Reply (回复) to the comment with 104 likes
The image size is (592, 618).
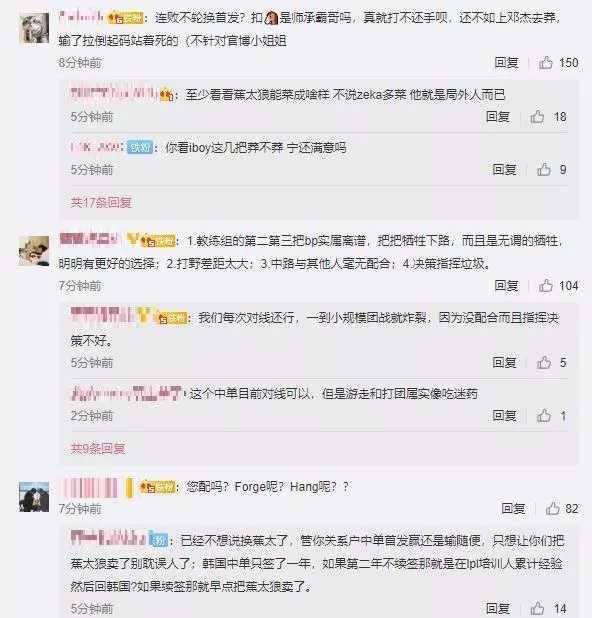tap(506, 285)
